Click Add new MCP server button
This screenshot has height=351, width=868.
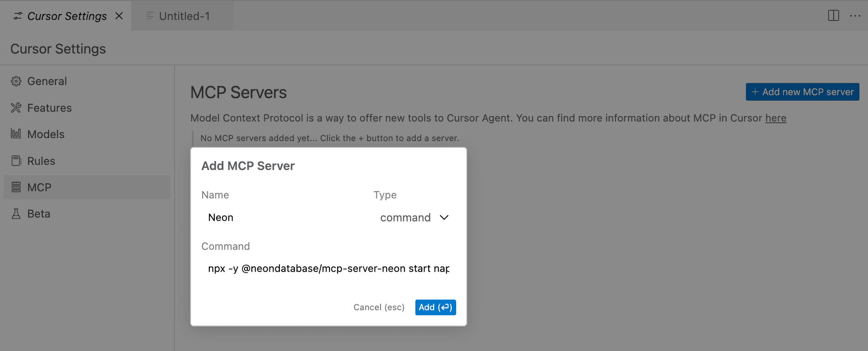coord(802,92)
